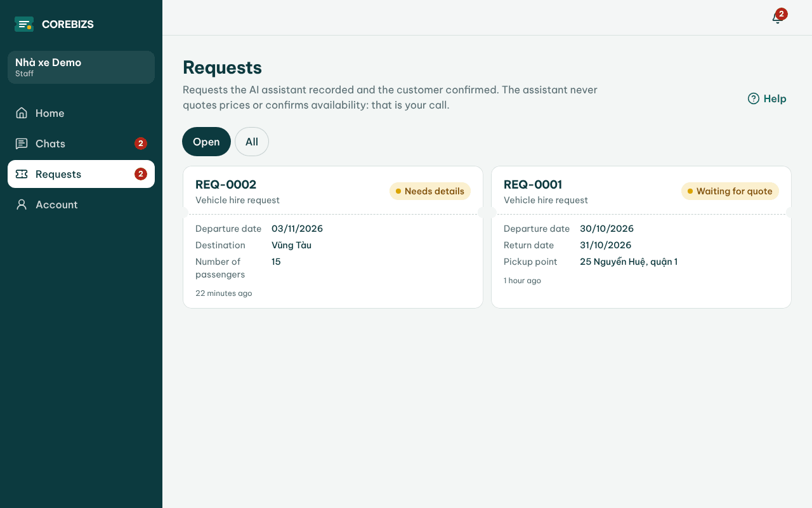Open the Account page
The image size is (812, 508).
(81, 204)
